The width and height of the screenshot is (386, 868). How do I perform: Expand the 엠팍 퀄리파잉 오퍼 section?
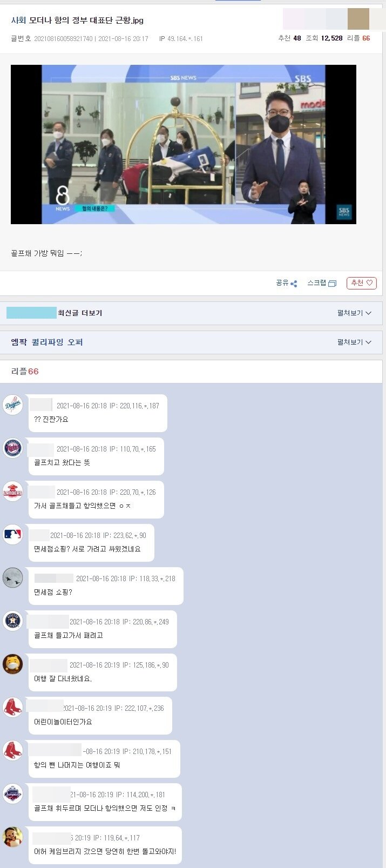pyautogui.click(x=354, y=342)
